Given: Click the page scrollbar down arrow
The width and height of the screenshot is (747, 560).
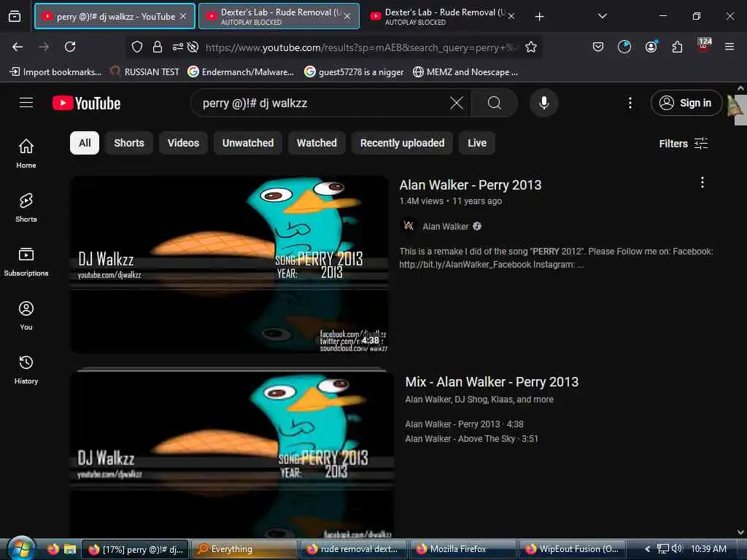Looking at the screenshot, I should [740, 532].
